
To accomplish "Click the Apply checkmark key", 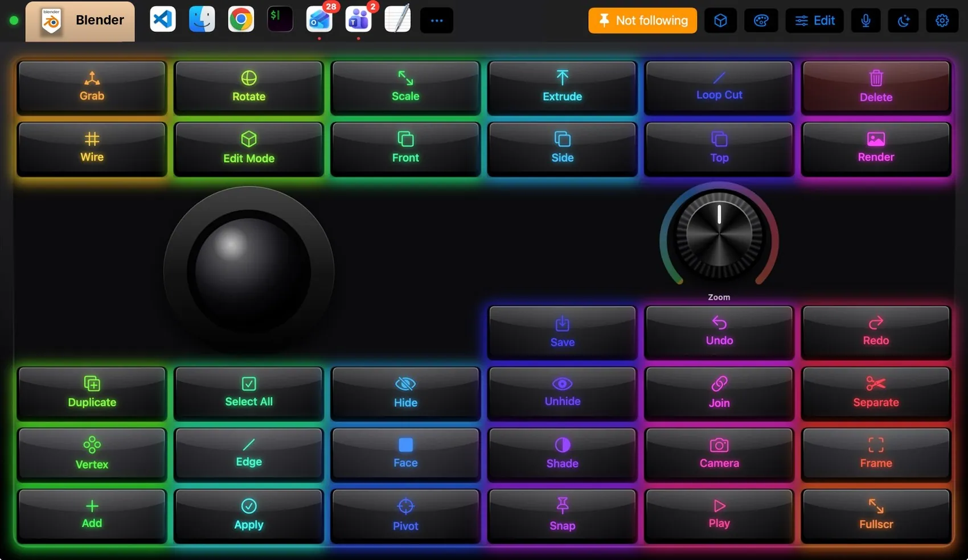I will [x=249, y=516].
